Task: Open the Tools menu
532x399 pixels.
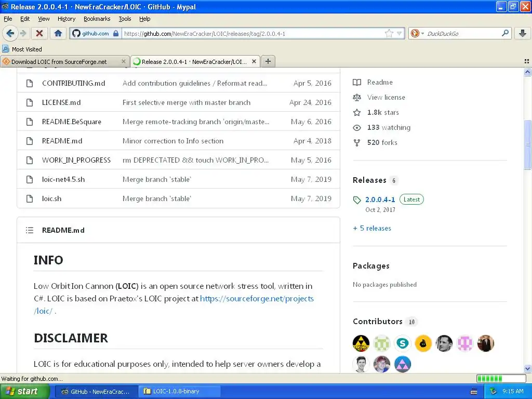Action: (x=125, y=19)
